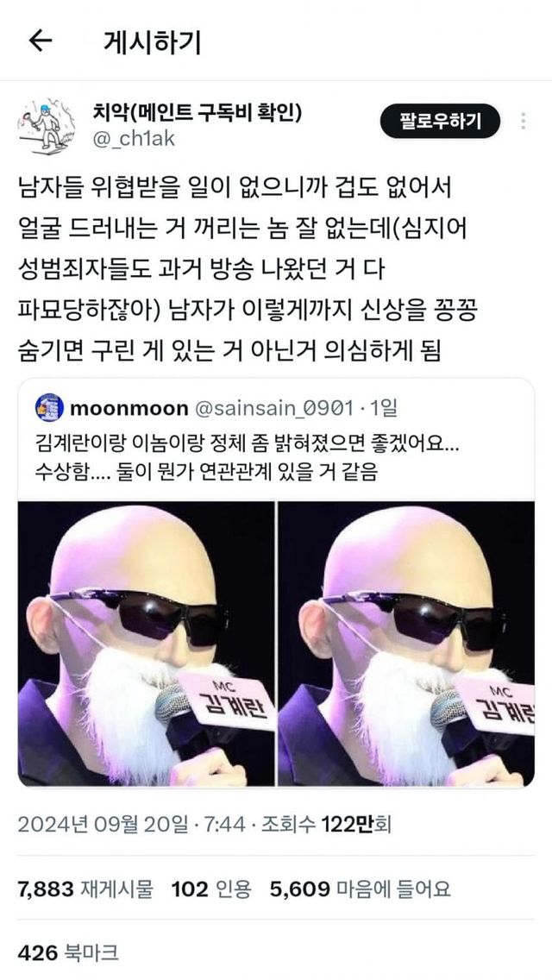The width and height of the screenshot is (552, 980).
Task: Open moonmoon's small profile avatar
Action: tap(49, 408)
